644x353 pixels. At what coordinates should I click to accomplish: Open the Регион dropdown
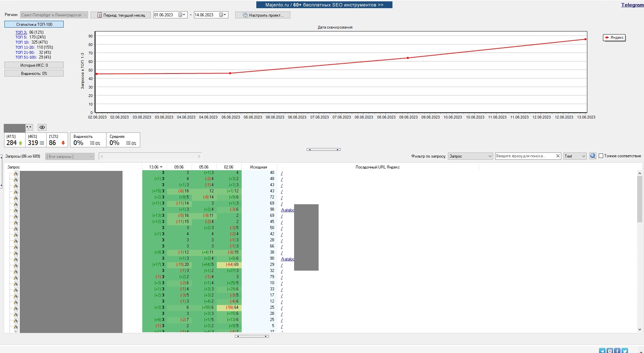54,15
